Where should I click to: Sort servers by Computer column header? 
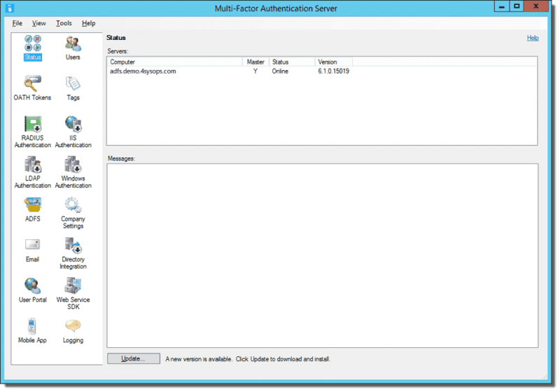coord(174,62)
